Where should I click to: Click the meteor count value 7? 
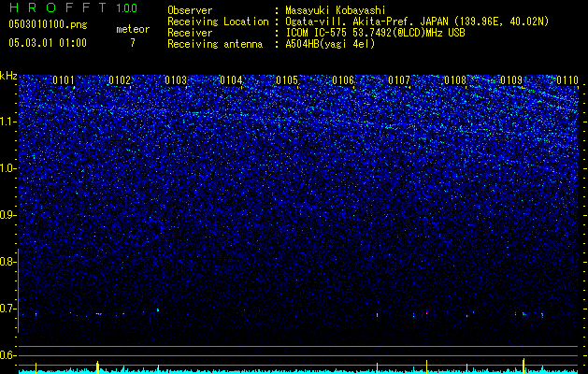tap(133, 43)
